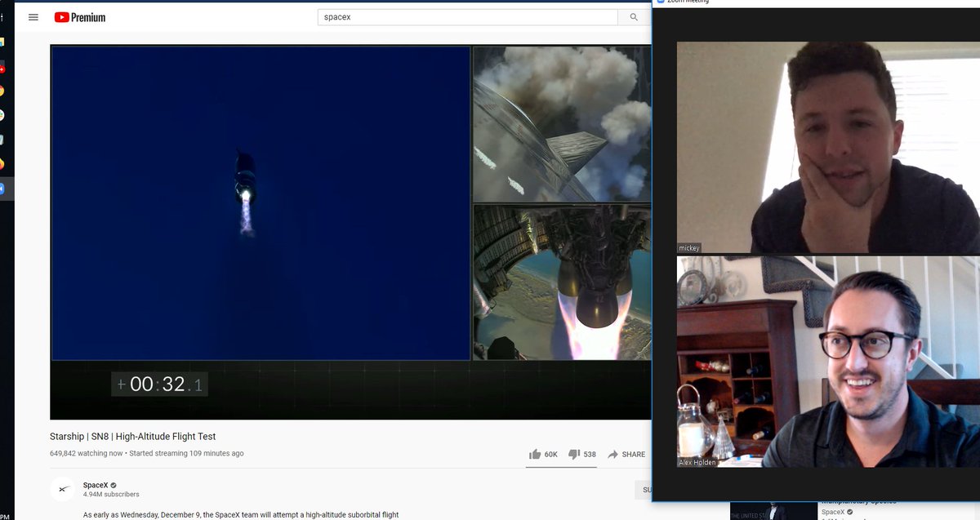
Task: Click the fin and smoke camera view
Action: pyautogui.click(x=562, y=124)
